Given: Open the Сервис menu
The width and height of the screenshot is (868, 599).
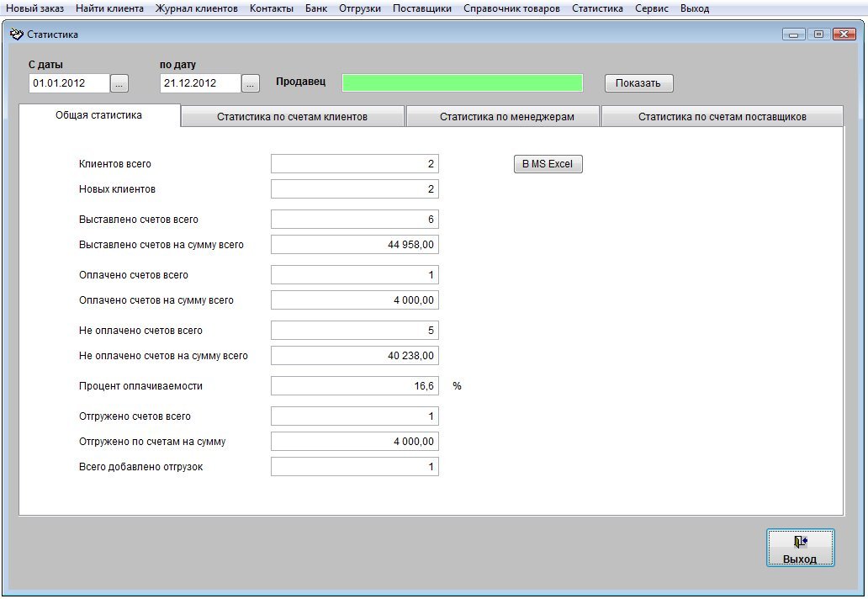Looking at the screenshot, I should click(651, 8).
